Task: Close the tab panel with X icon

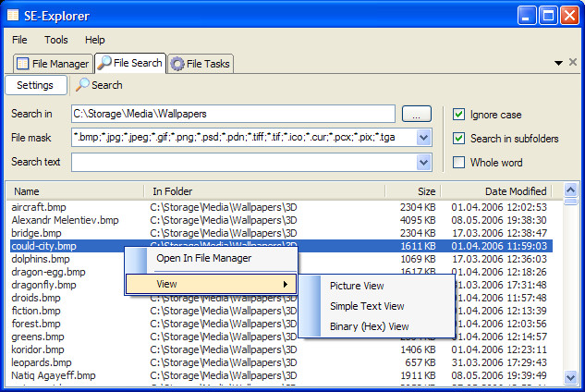Action: click(573, 62)
